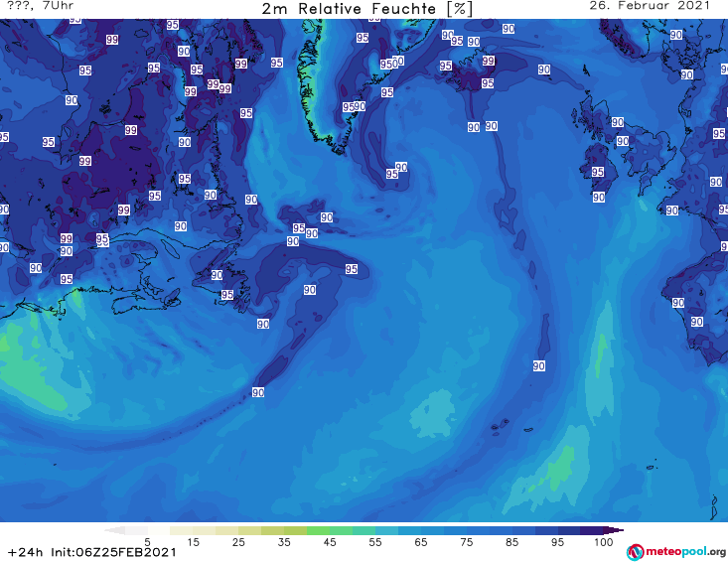
Task: Click the legend value '85'
Action: 512,542
